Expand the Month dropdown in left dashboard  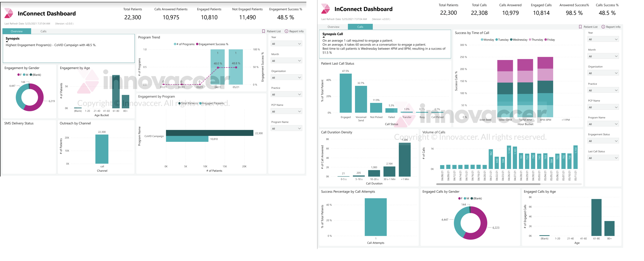(x=287, y=61)
